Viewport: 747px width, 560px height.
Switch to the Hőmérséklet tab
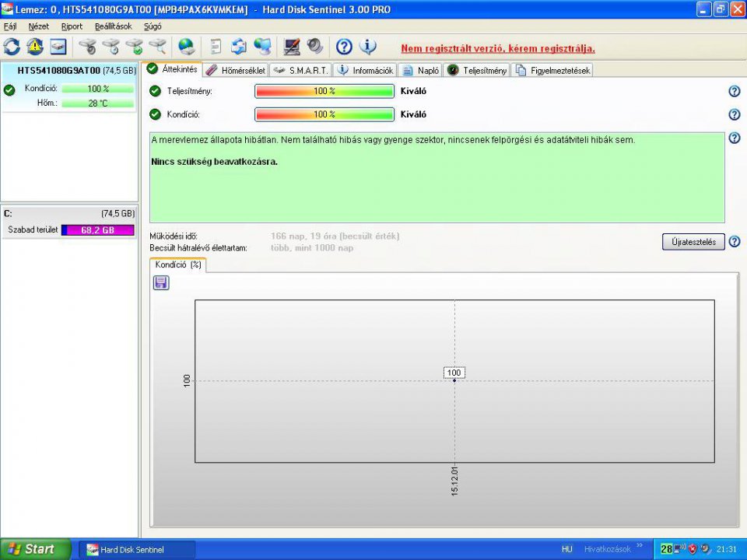[x=237, y=71]
